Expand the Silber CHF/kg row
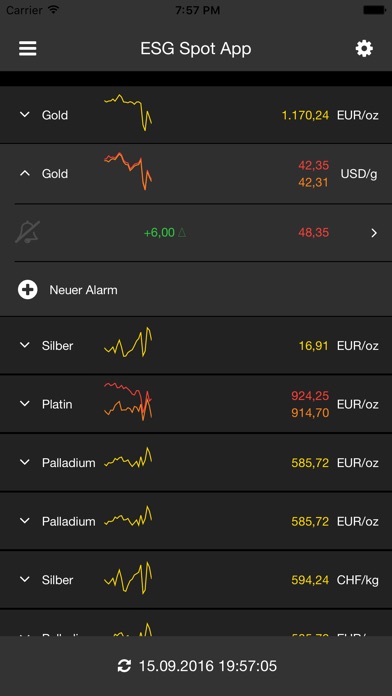This screenshot has height=696, width=392. point(25,579)
